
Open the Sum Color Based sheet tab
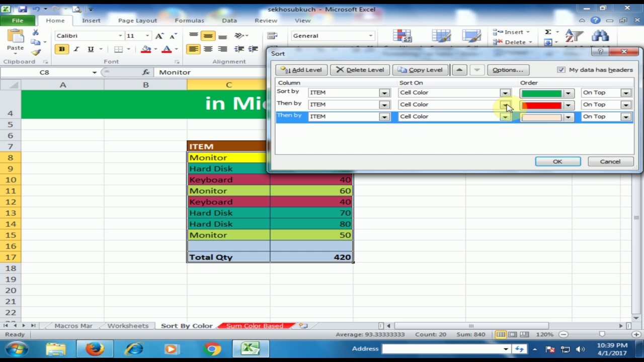click(255, 326)
